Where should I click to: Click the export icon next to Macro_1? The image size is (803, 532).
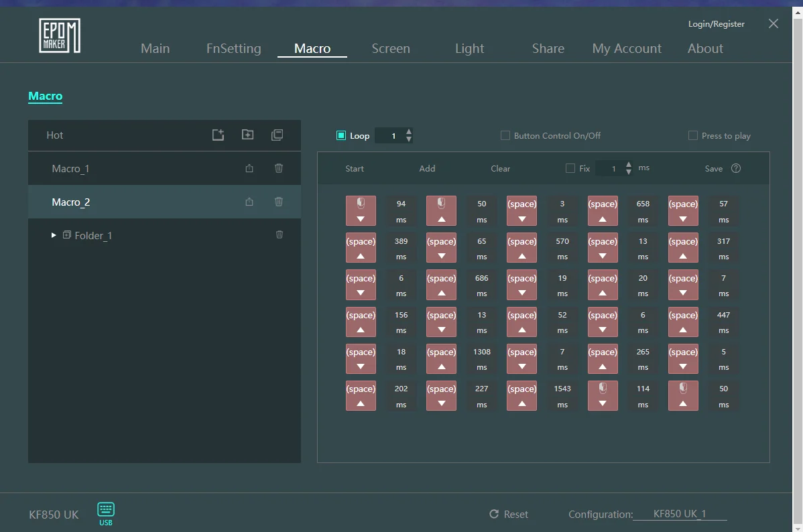(249, 168)
